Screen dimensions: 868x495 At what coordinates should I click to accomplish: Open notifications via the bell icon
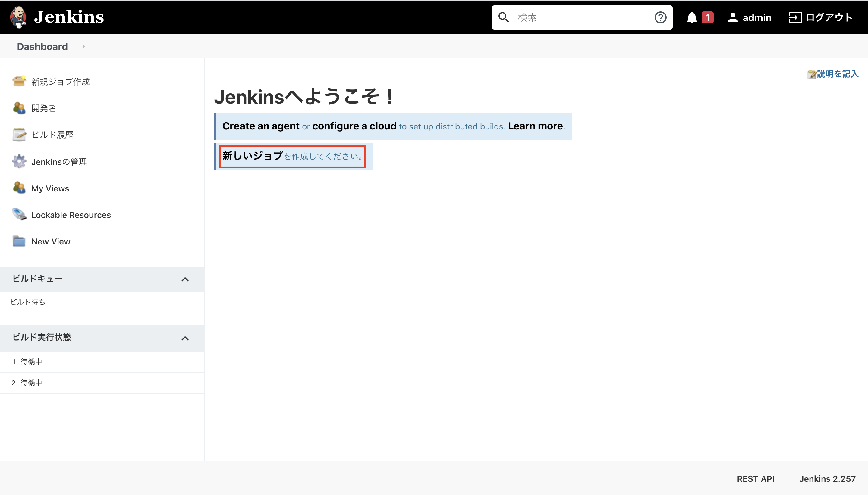click(x=692, y=17)
